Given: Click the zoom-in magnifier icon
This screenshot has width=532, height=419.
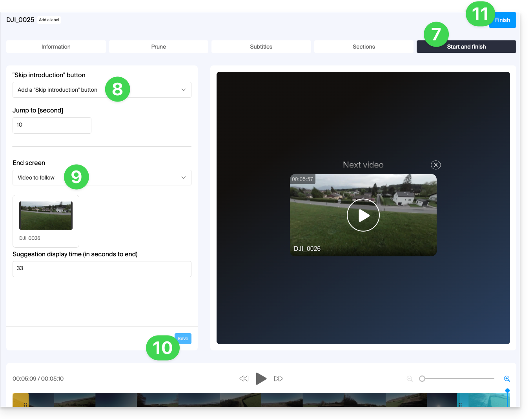Looking at the screenshot, I should (507, 379).
